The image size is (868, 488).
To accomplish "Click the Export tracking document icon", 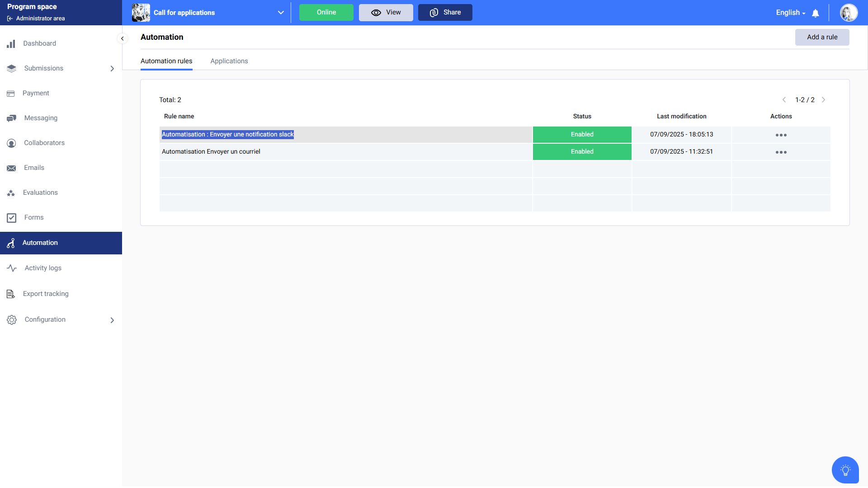I will point(11,294).
